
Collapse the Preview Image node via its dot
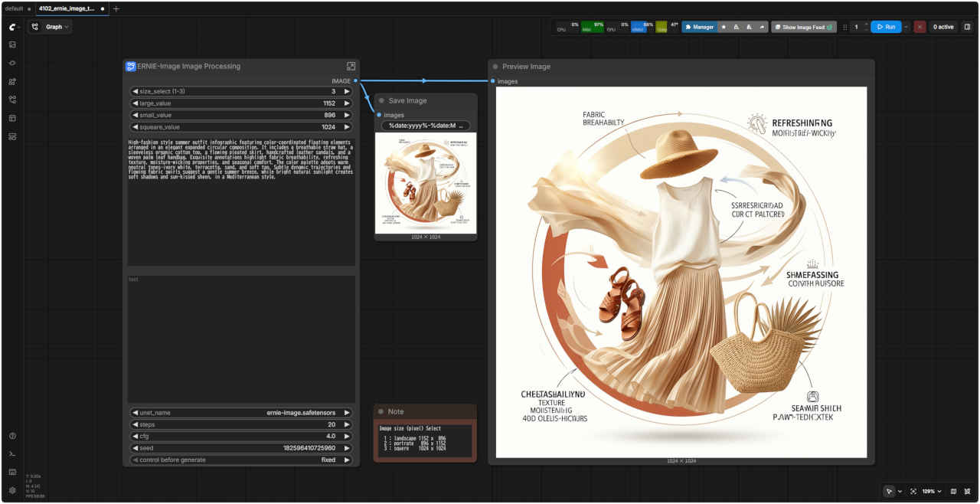495,67
